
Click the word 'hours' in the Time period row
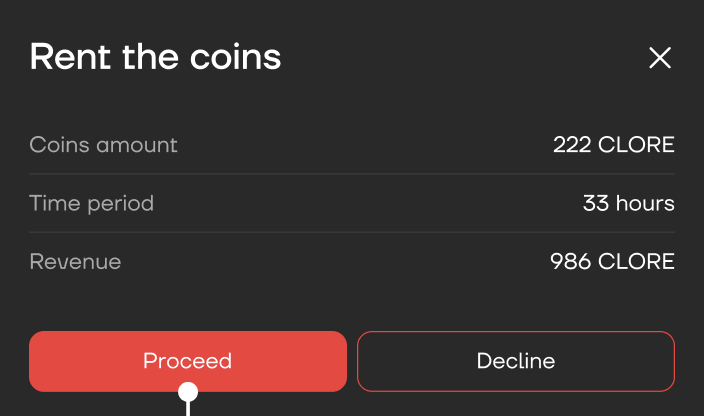click(645, 204)
